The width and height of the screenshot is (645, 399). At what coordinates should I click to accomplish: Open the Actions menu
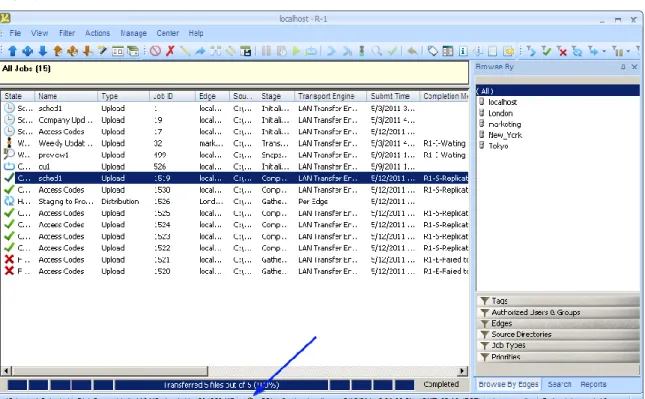coord(97,33)
